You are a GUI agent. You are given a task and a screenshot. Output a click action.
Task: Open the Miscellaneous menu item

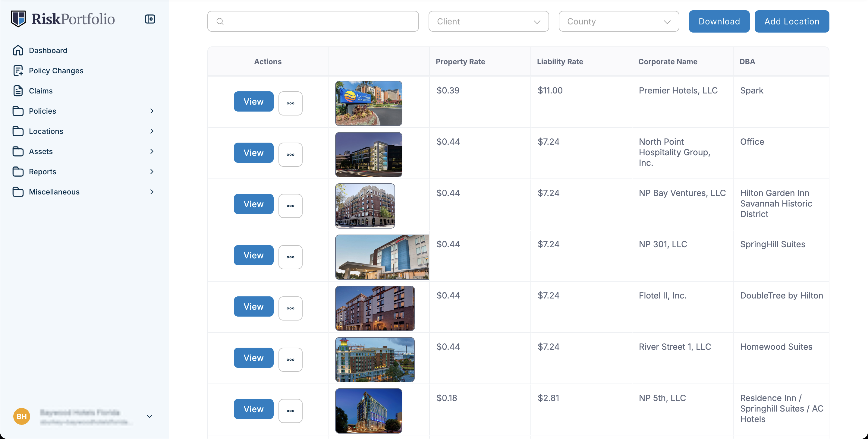pos(54,192)
